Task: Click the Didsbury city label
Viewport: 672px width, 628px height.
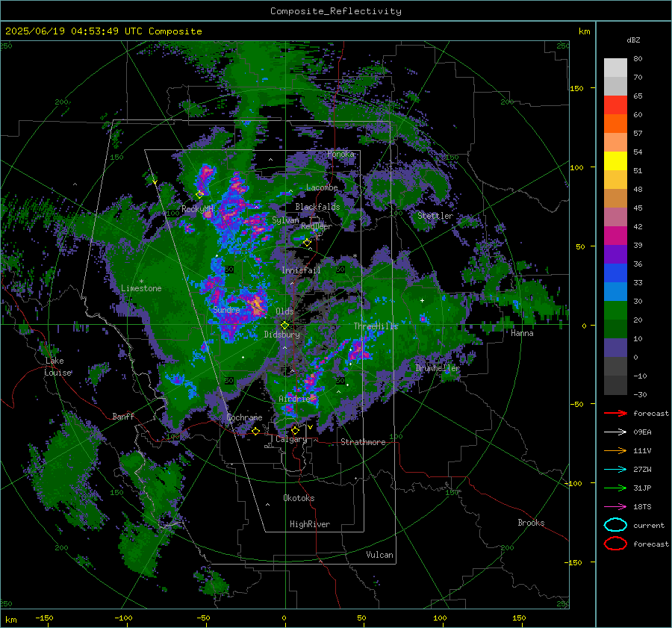Action: [x=281, y=335]
